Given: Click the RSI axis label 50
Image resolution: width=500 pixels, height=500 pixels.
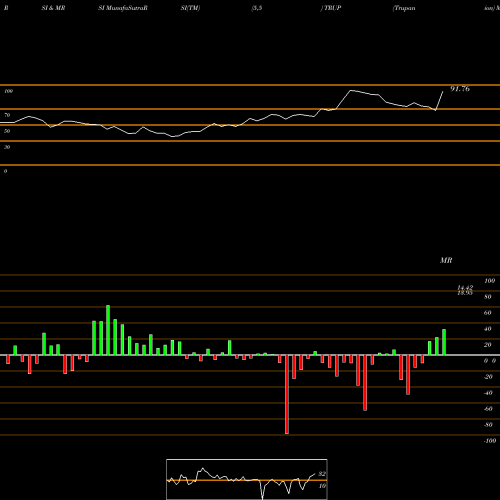Looking at the screenshot, I should (7, 131).
